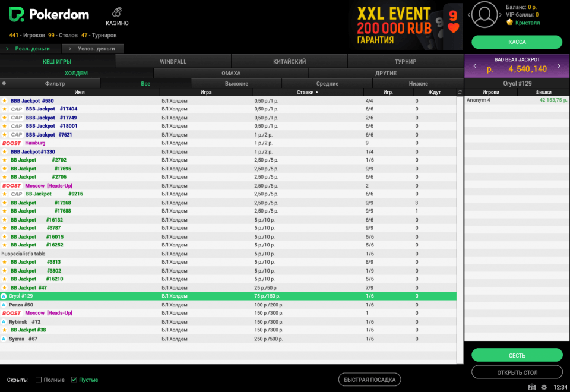Screen dimensions: 570x392
Task: Click the news icon beside settings gear
Action: pyautogui.click(x=531, y=387)
